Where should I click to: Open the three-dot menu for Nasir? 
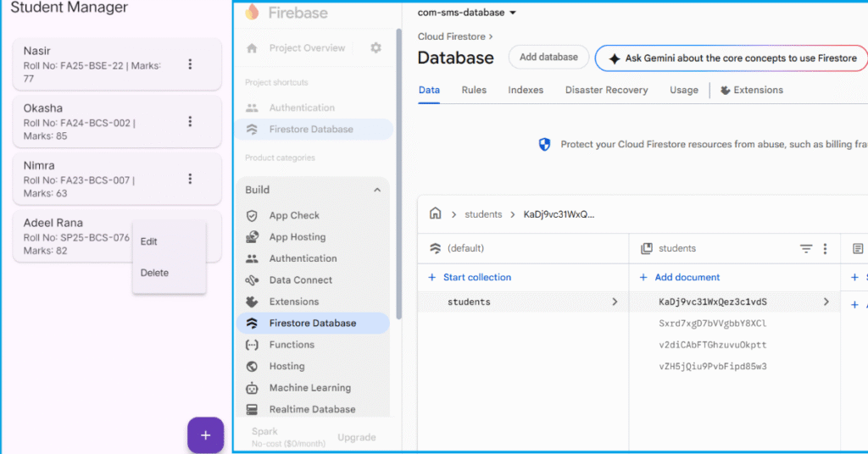pos(190,64)
